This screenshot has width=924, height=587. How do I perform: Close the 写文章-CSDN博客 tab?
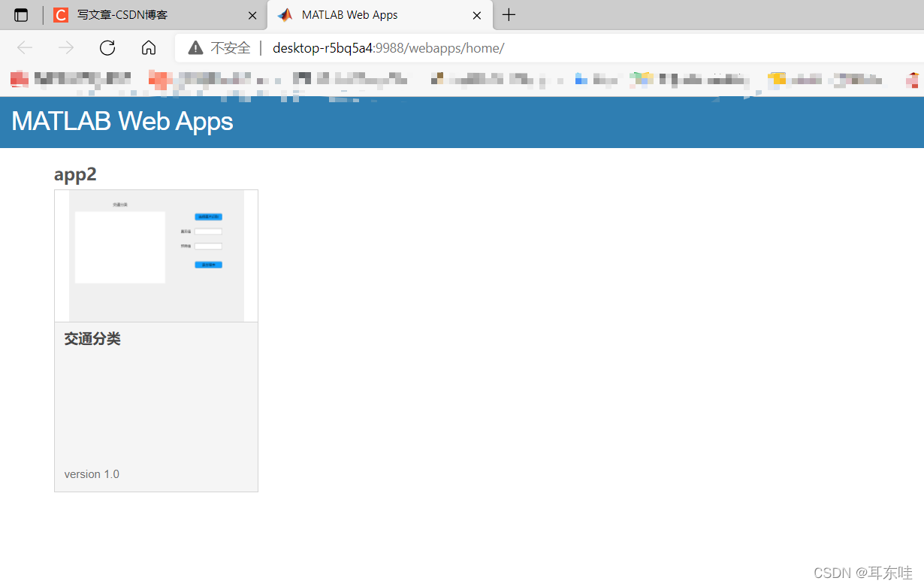click(252, 15)
